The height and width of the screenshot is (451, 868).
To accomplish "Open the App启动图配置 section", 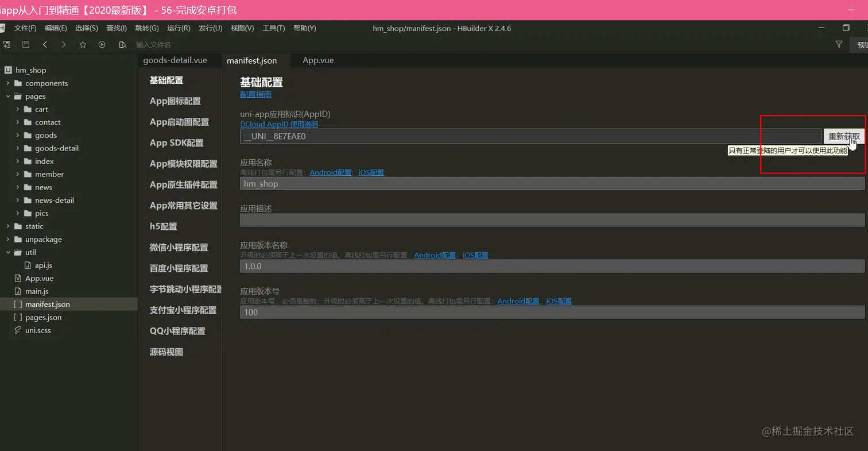I will click(179, 122).
